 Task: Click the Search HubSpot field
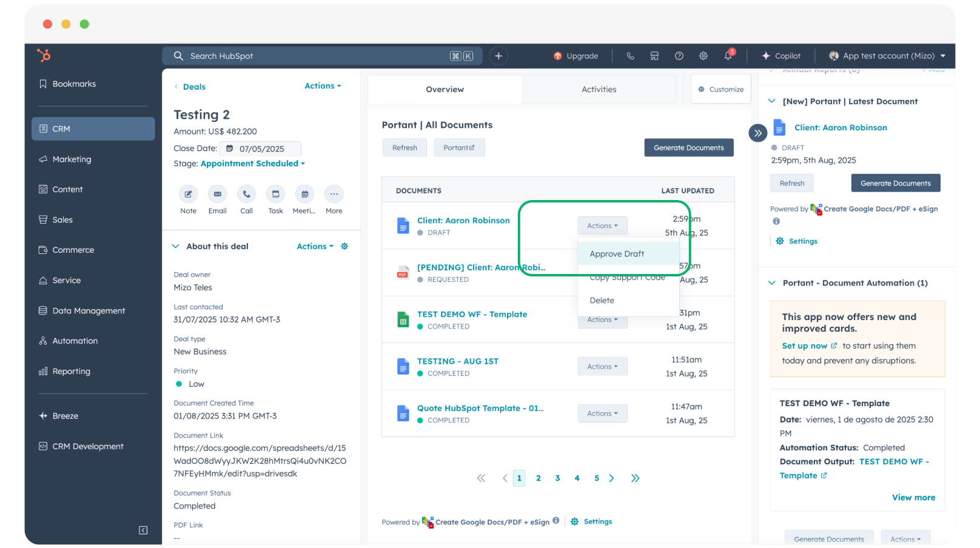pyautogui.click(x=315, y=56)
